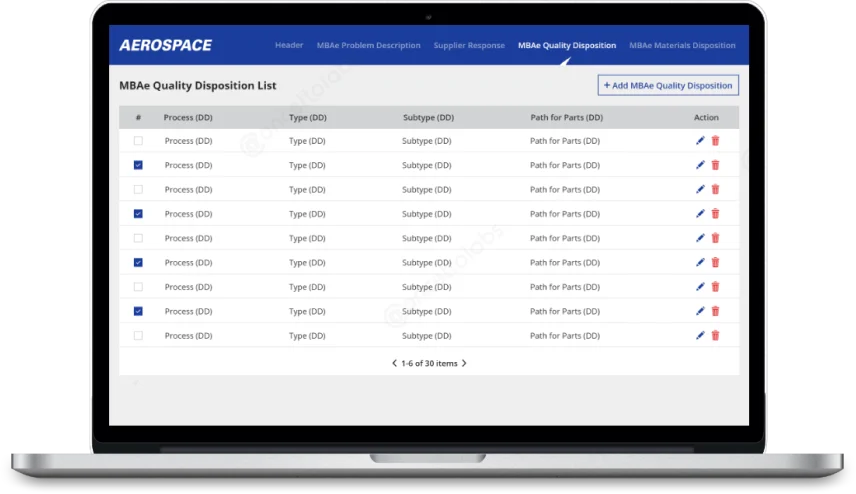Edit the last row with the pencil icon

pyautogui.click(x=700, y=336)
